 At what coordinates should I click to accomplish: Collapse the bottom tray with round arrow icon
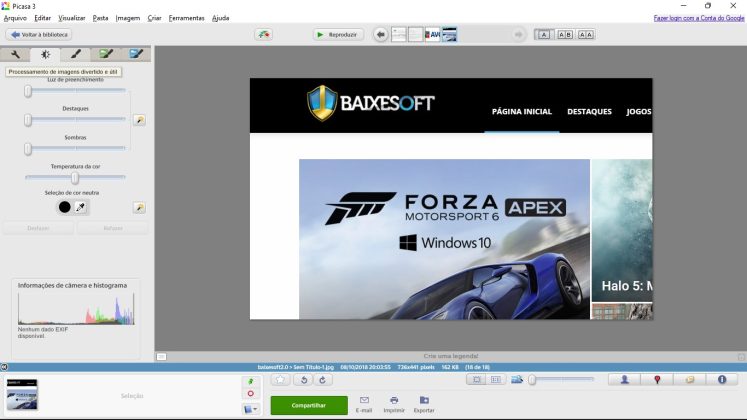click(4, 367)
